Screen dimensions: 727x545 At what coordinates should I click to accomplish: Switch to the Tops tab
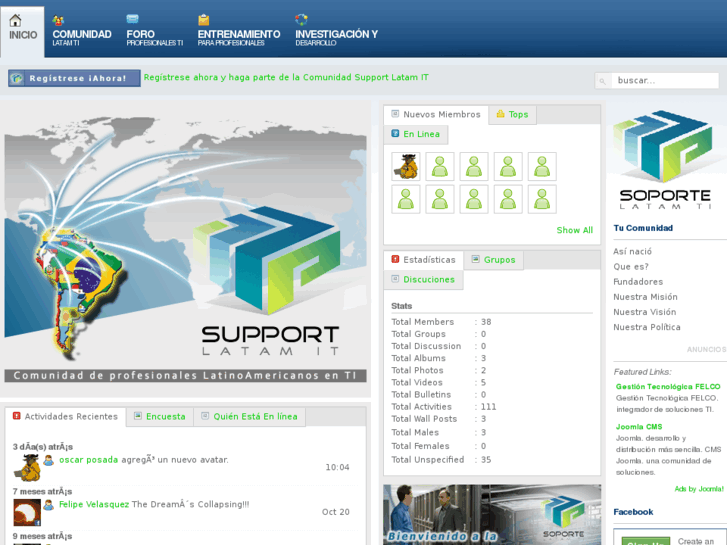coord(512,115)
